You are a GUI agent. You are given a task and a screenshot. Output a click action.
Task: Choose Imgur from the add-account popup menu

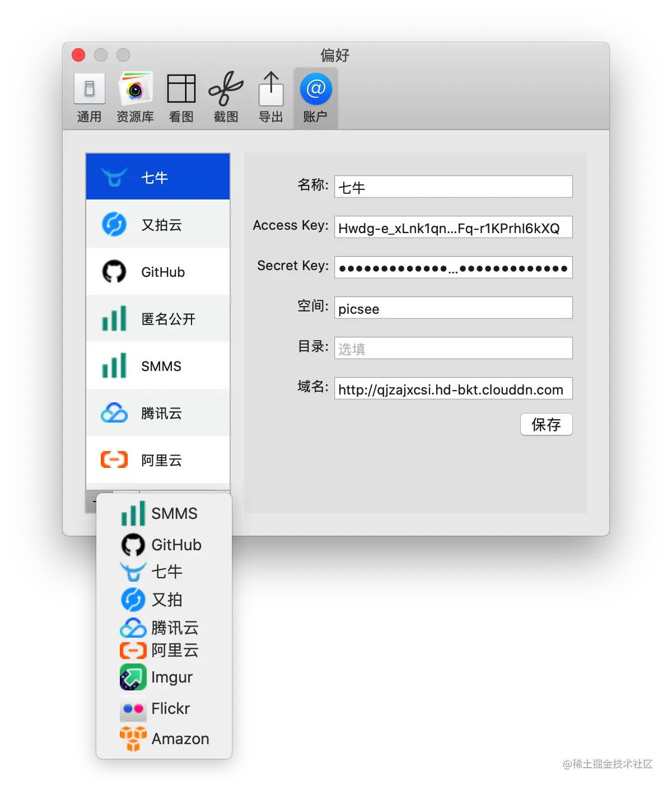point(164,677)
